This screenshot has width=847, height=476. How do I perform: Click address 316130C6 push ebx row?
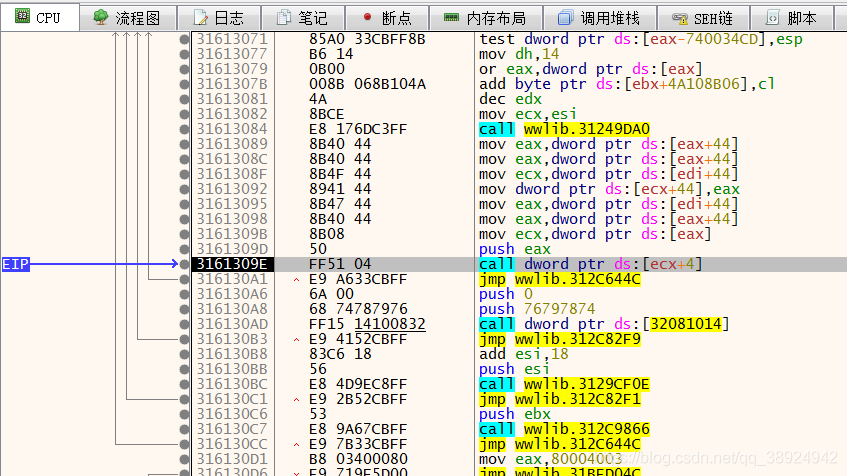pyautogui.click(x=232, y=414)
